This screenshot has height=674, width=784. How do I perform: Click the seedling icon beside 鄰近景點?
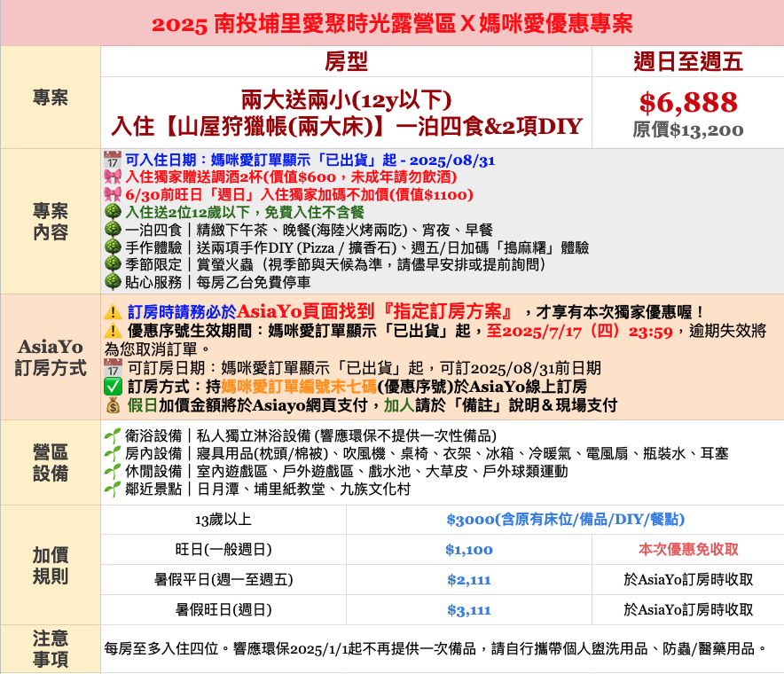click(113, 489)
